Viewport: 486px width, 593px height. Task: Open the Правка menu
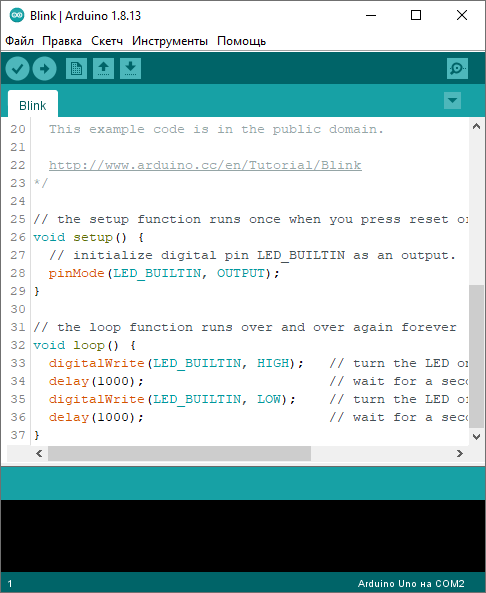[62, 41]
